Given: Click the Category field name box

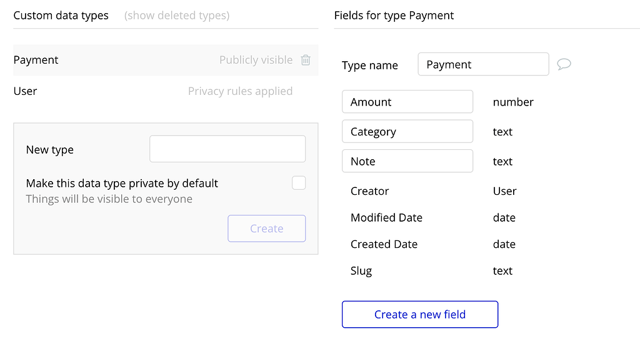Looking at the screenshot, I should click(407, 131).
